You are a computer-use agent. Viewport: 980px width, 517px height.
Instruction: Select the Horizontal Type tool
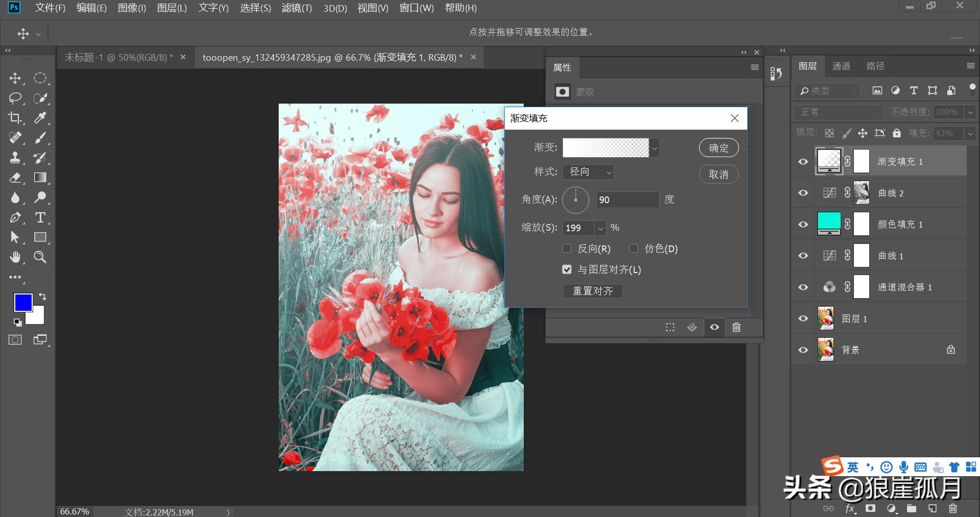tap(40, 217)
